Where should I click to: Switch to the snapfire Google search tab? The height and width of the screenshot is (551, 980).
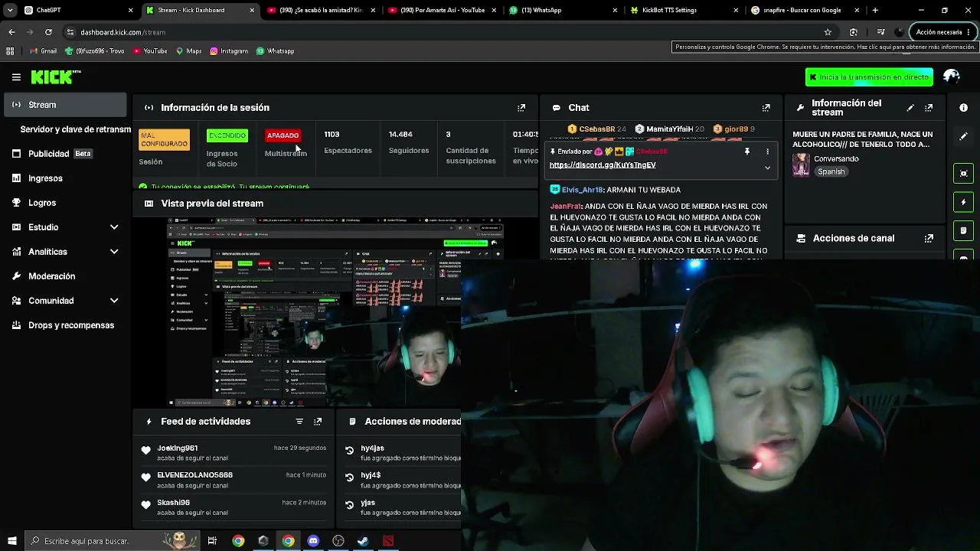pyautogui.click(x=805, y=10)
